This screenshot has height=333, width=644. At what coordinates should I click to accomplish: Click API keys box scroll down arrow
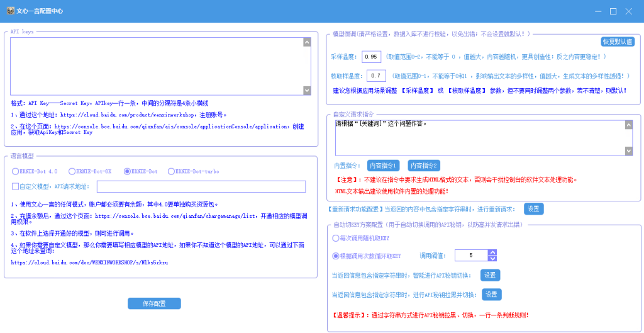[x=307, y=91]
